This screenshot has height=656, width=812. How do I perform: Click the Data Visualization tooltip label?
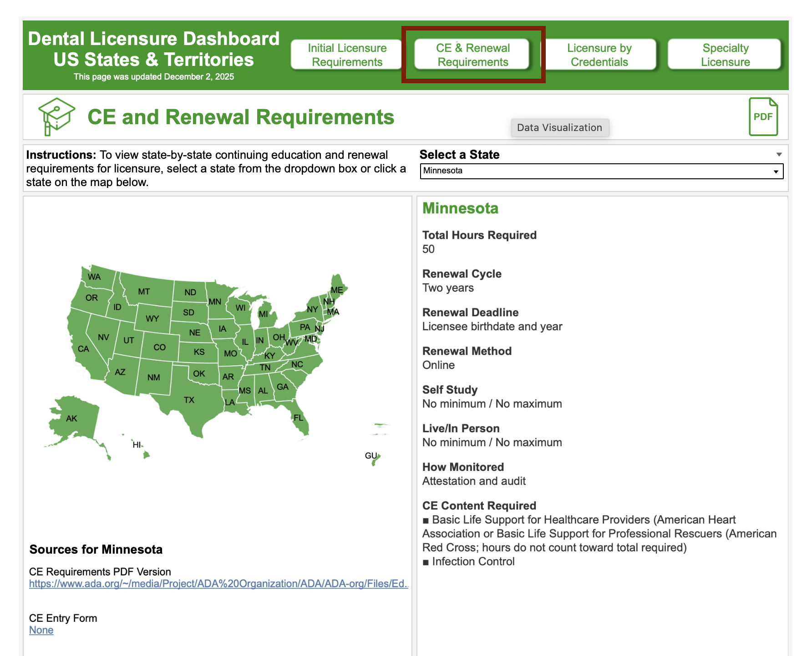tap(559, 127)
